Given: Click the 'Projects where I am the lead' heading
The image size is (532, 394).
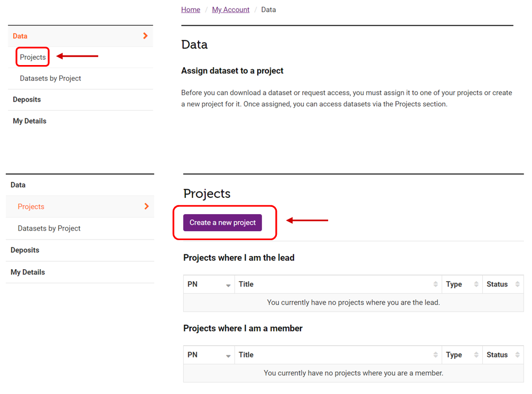Looking at the screenshot, I should tap(239, 258).
